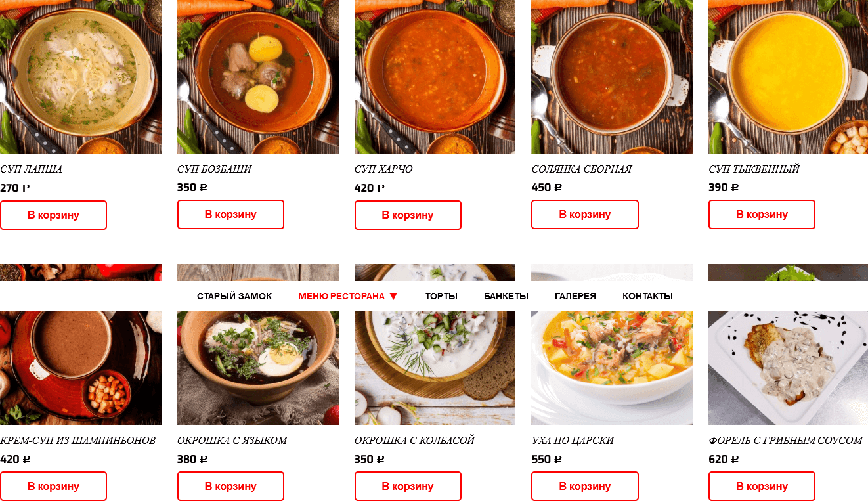868x503 pixels.
Task: Expand the Меню ресторана dropdown arrow
Action: tap(393, 296)
